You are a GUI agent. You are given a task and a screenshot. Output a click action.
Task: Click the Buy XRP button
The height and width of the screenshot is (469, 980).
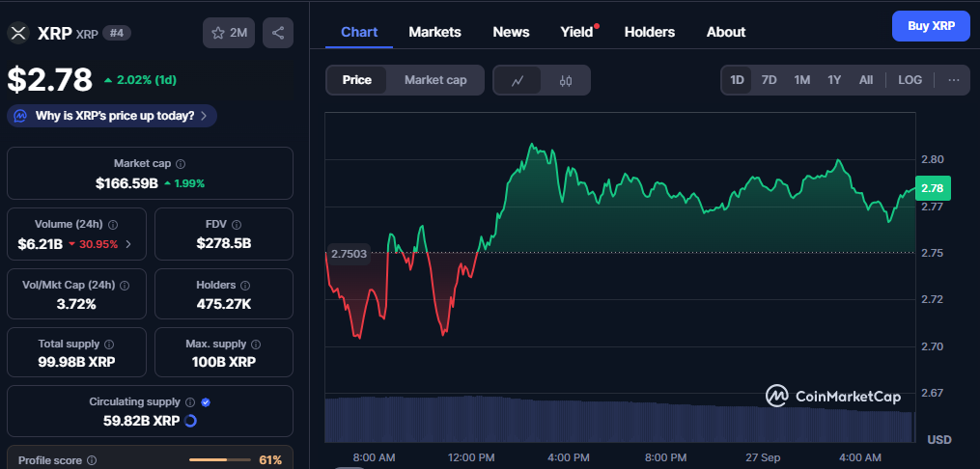[931, 26]
